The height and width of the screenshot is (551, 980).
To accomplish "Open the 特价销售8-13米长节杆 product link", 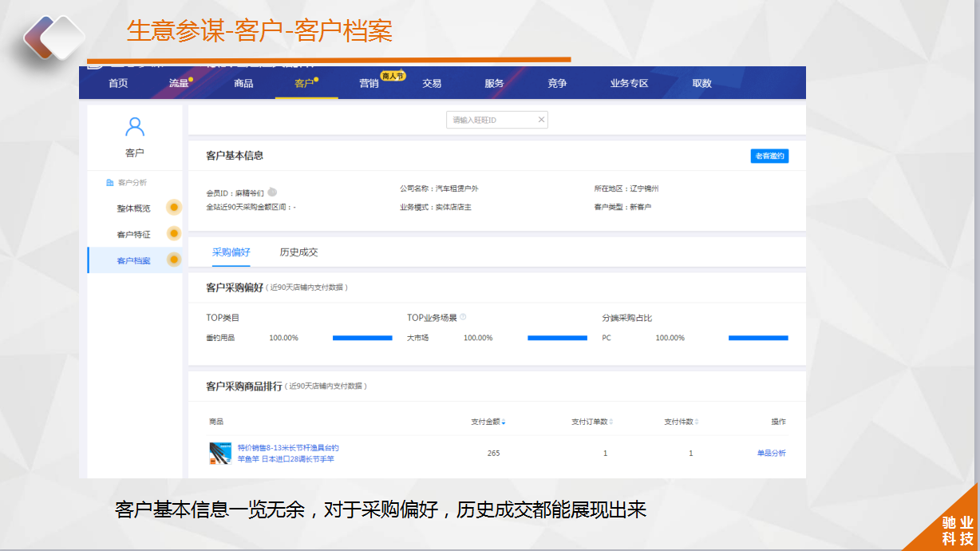I will click(x=288, y=454).
